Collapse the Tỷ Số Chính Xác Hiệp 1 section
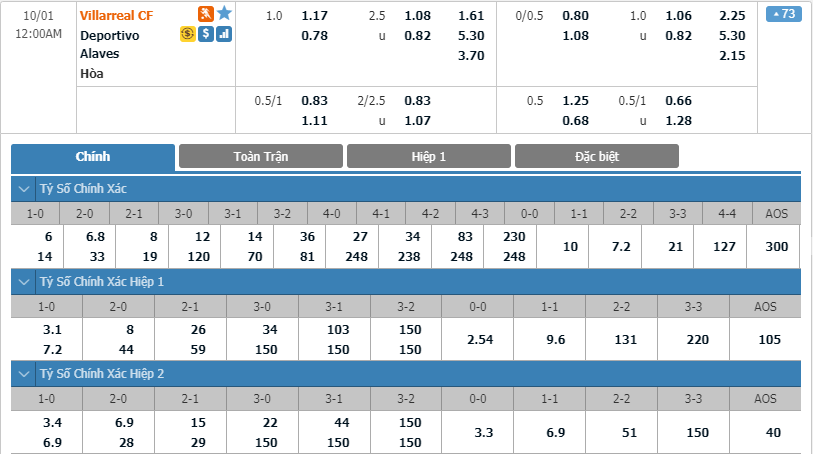This screenshot has height=454, width=813. click(x=24, y=282)
